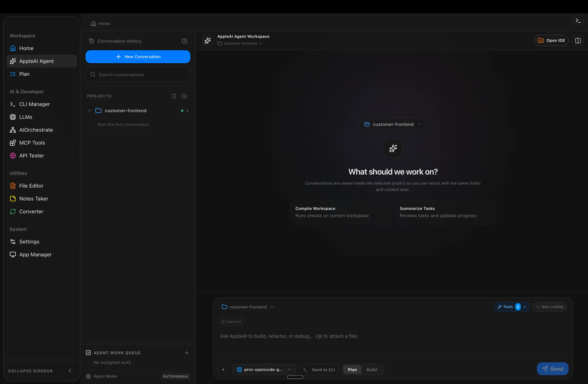Go to LLMs page
The image size is (588, 384).
(x=42, y=117)
